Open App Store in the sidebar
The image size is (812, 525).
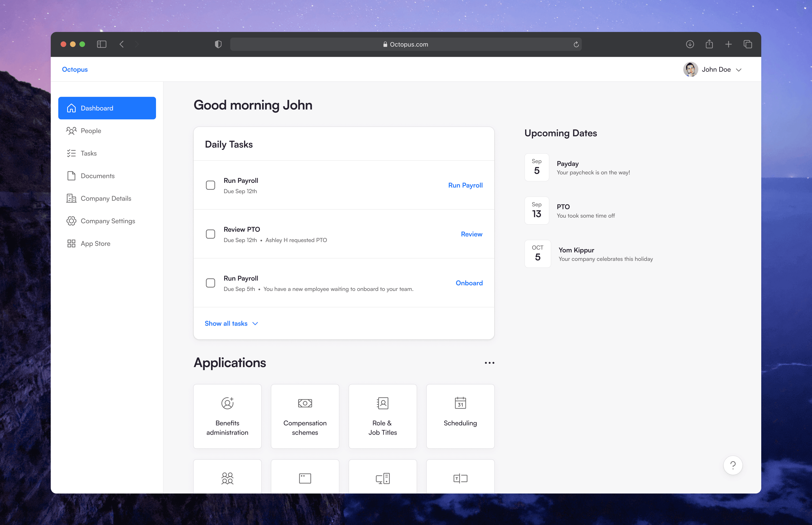[107, 243]
